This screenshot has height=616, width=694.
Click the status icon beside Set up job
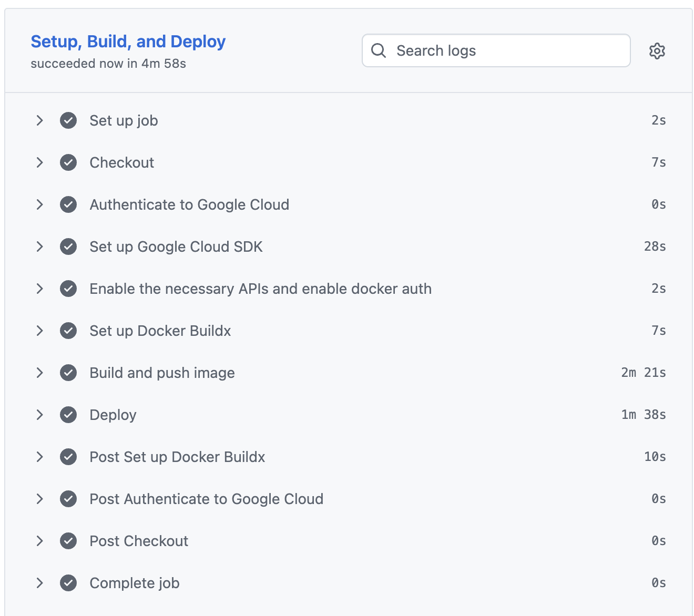(x=68, y=120)
